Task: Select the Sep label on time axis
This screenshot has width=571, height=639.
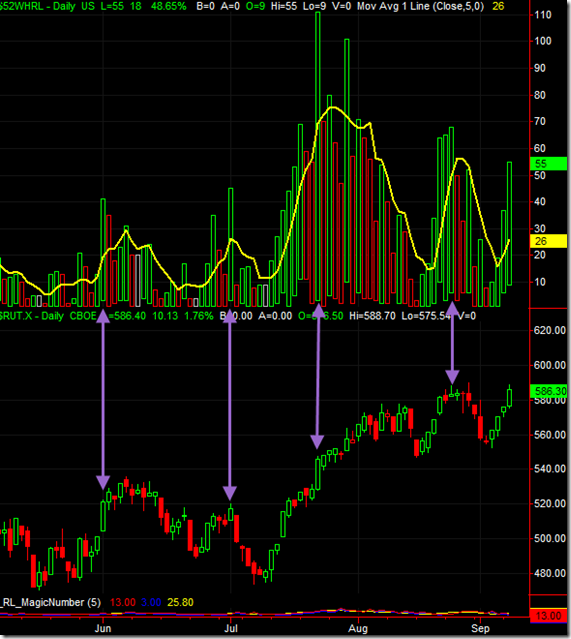Action: point(480,628)
